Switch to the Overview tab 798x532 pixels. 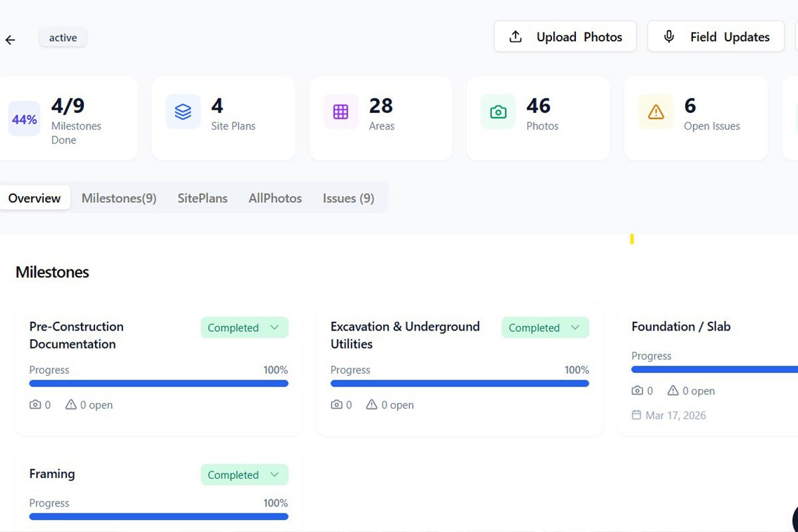click(35, 198)
